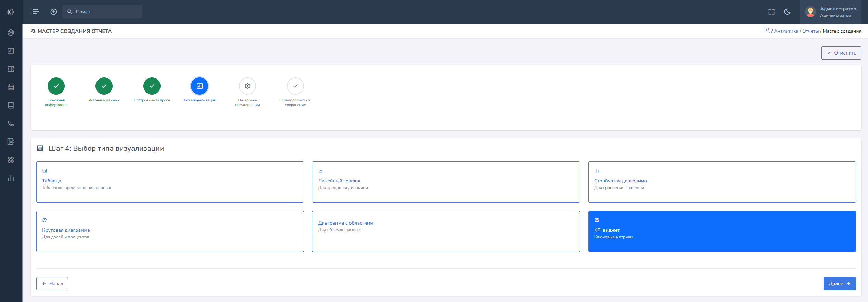Toggle fullscreen mode icon
868x302 pixels.
pyautogui.click(x=771, y=12)
